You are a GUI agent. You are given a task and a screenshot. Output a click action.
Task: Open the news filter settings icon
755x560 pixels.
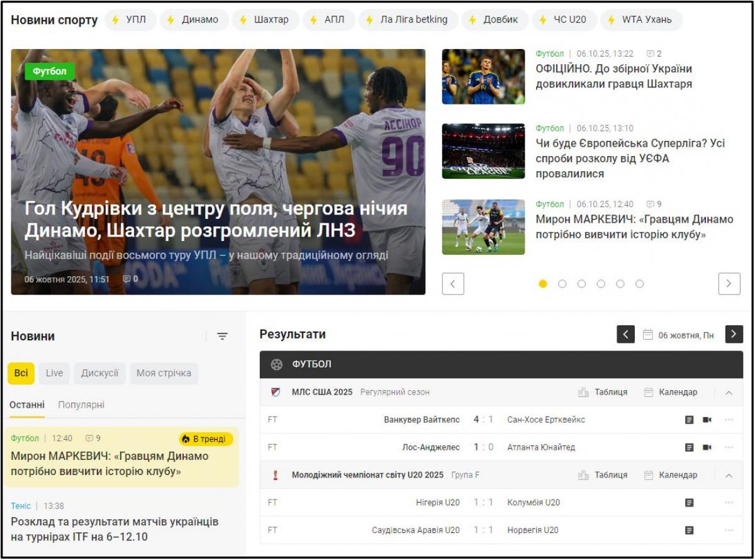click(x=222, y=337)
